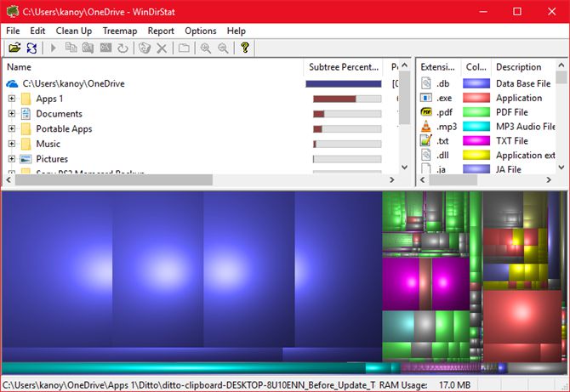The image size is (570, 392).
Task: Expand the Documents folder tree node
Action: coord(12,114)
